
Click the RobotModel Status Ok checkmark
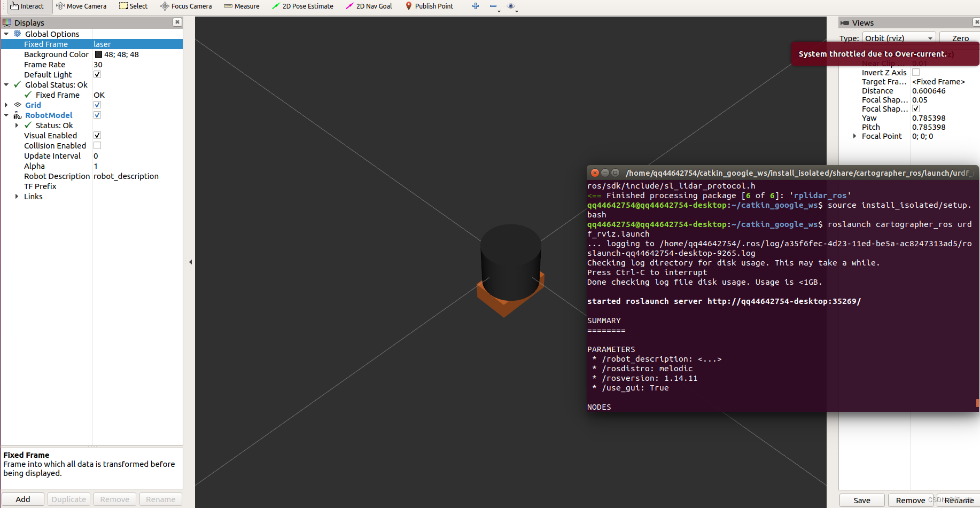(x=28, y=125)
